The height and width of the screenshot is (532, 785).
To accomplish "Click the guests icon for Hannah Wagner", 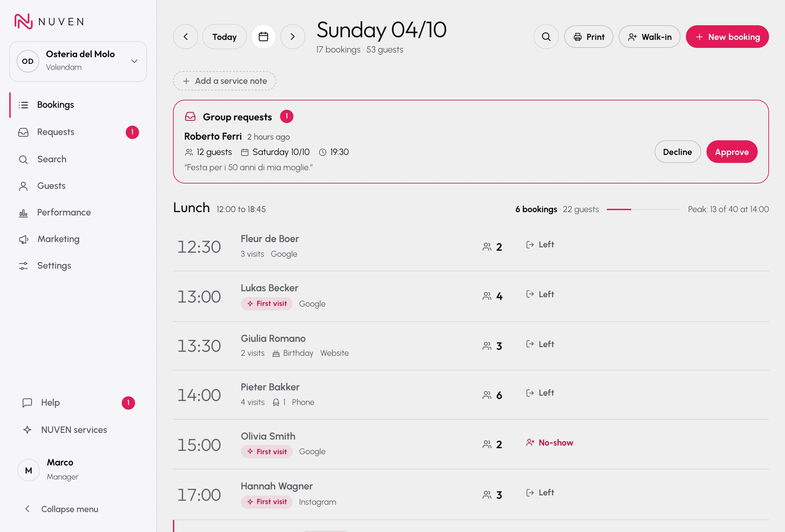I will tap(487, 495).
